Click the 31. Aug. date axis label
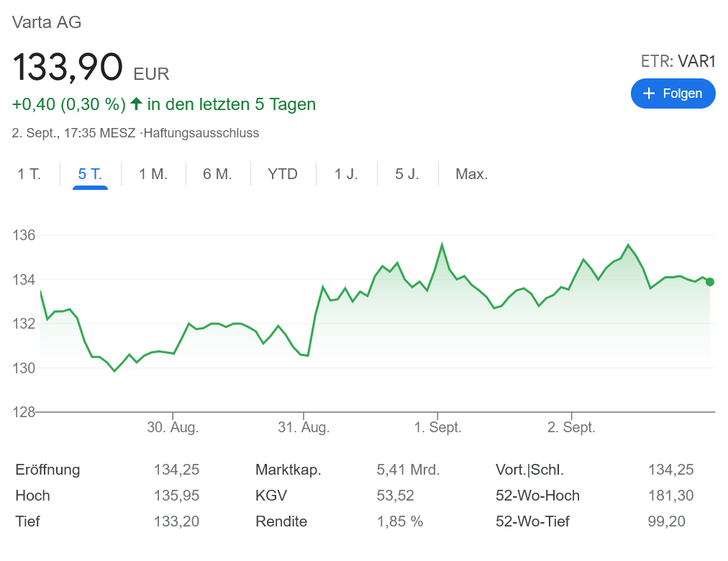This screenshot has width=728, height=561. click(x=304, y=427)
